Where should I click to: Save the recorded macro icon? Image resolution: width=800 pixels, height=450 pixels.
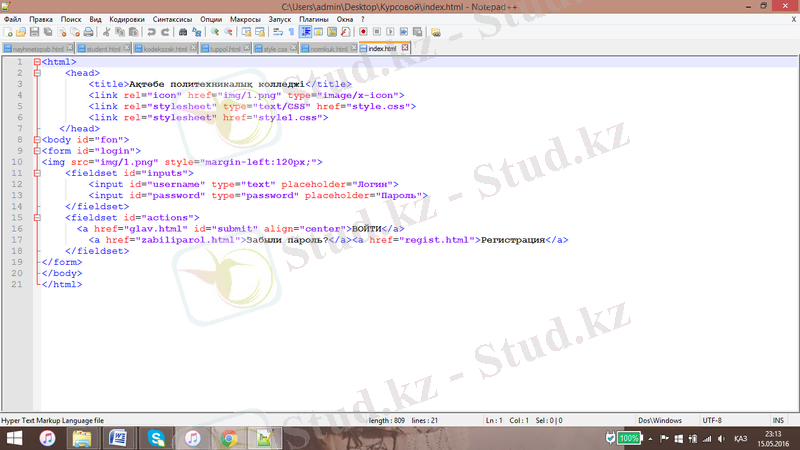pos(417,32)
